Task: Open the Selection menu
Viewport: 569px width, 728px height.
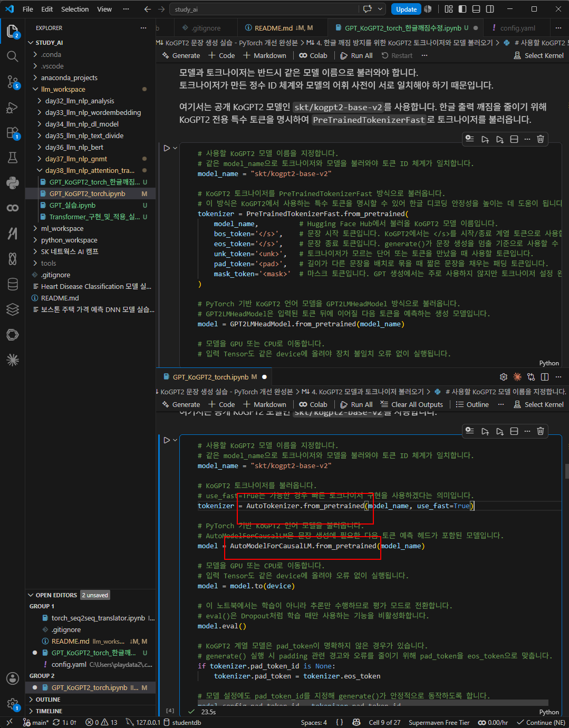Action: coord(75,9)
